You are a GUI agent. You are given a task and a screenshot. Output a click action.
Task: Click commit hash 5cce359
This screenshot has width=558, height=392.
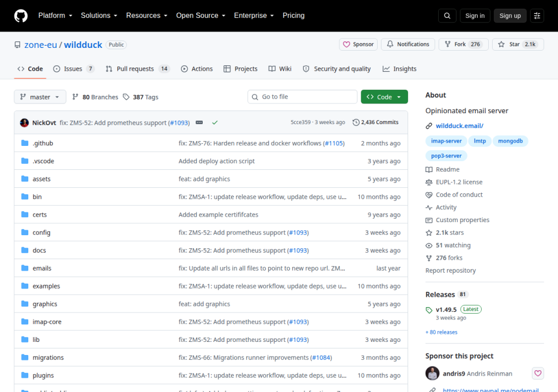[300, 122]
